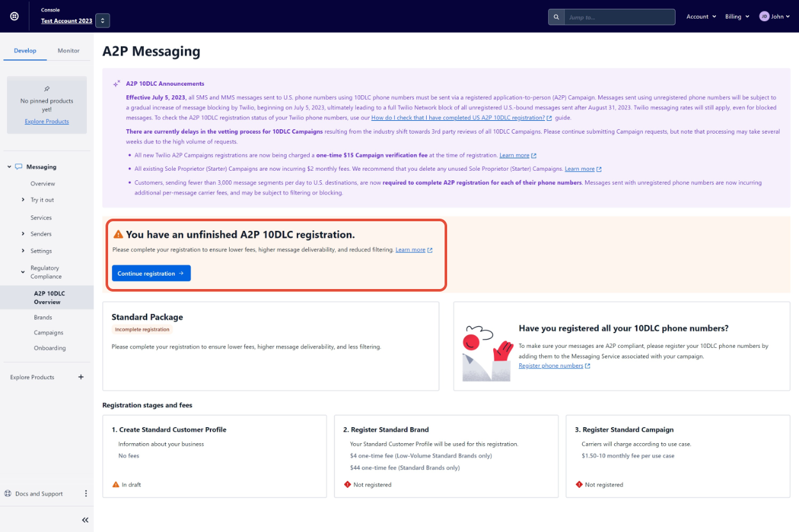Open Learn more link about Sole Proprietor Campaigns
799x532 pixels.
click(580, 169)
